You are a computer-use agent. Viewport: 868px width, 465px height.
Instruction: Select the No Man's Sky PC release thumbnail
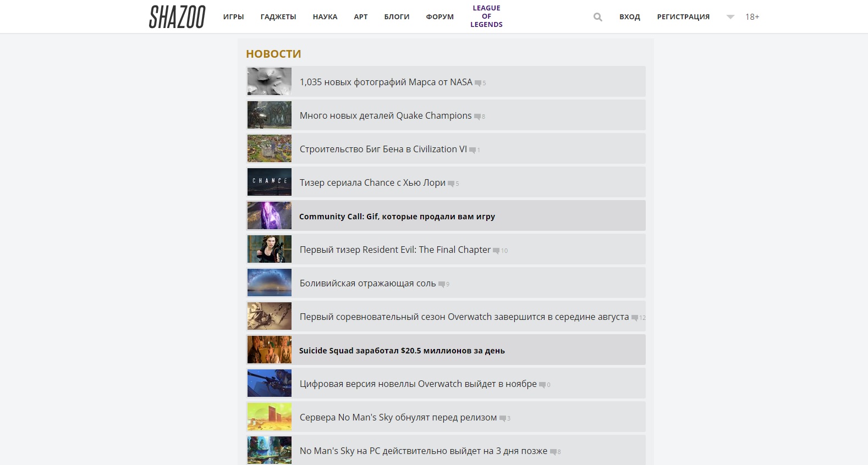270,450
